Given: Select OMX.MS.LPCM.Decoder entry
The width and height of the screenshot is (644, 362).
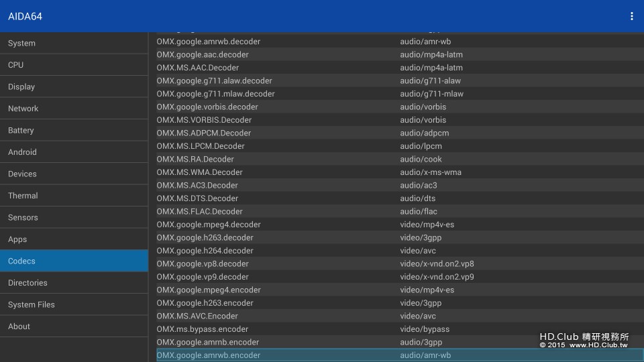Looking at the screenshot, I should click(x=400, y=146).
